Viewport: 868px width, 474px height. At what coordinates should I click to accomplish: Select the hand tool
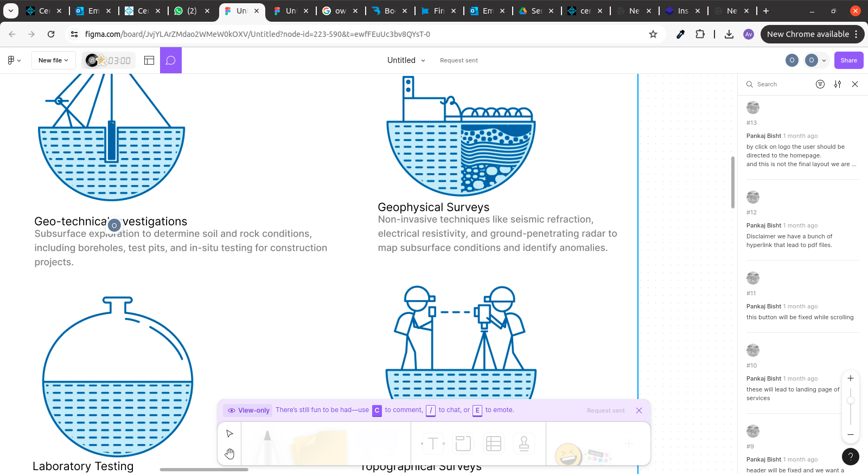point(229,454)
